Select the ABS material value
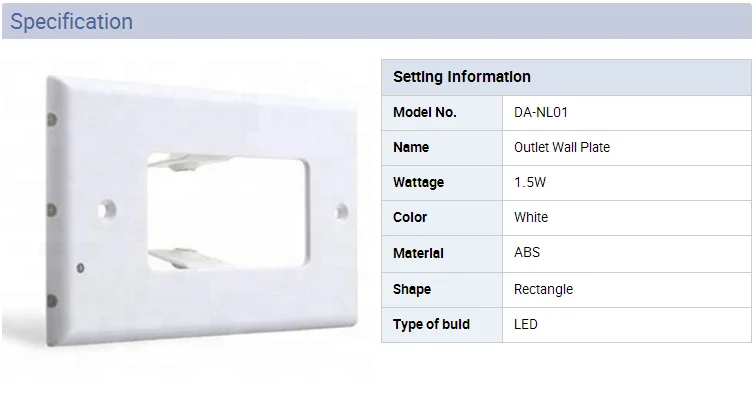 click(527, 253)
